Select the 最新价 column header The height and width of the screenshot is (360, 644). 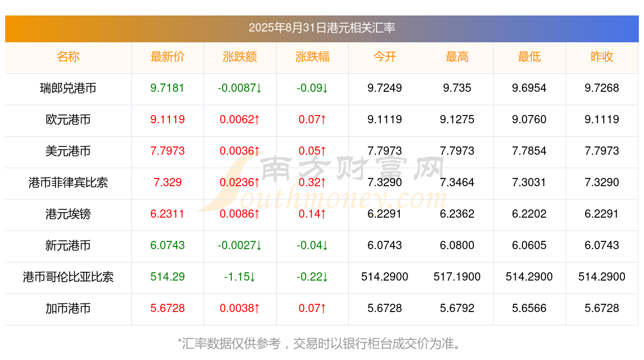point(167,57)
